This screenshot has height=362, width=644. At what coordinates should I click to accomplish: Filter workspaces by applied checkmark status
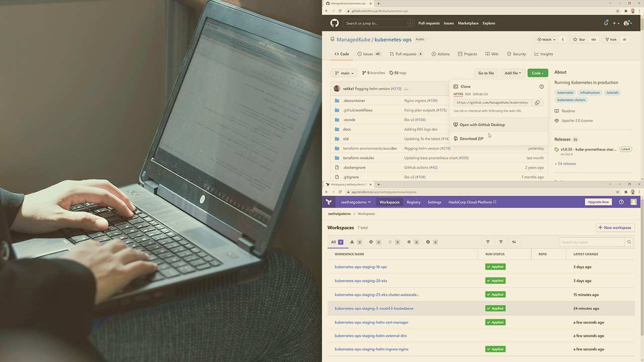point(428,242)
